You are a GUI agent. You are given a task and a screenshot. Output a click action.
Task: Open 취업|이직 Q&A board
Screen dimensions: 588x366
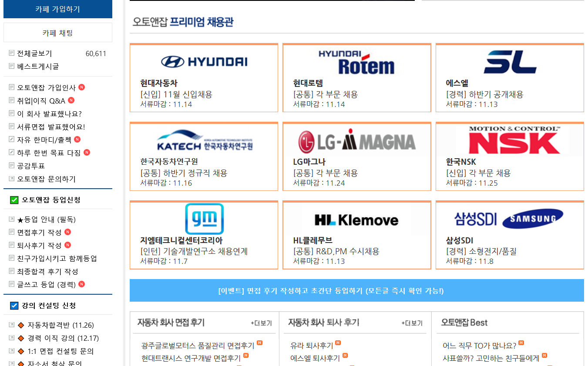pos(41,101)
